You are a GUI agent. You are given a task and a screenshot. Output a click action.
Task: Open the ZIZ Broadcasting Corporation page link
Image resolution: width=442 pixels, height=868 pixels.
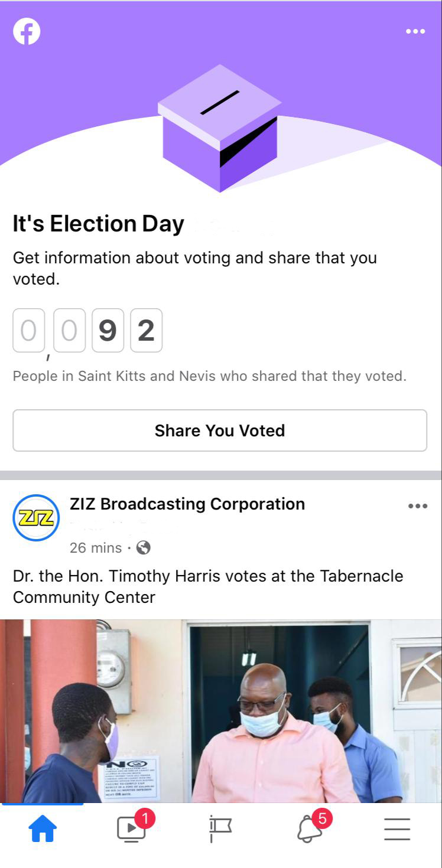tap(187, 504)
